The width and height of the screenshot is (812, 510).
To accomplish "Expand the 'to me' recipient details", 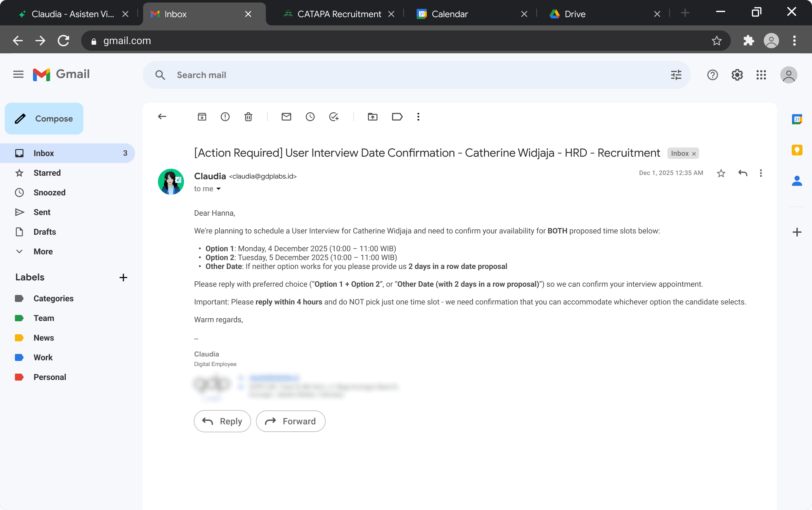I will [219, 189].
